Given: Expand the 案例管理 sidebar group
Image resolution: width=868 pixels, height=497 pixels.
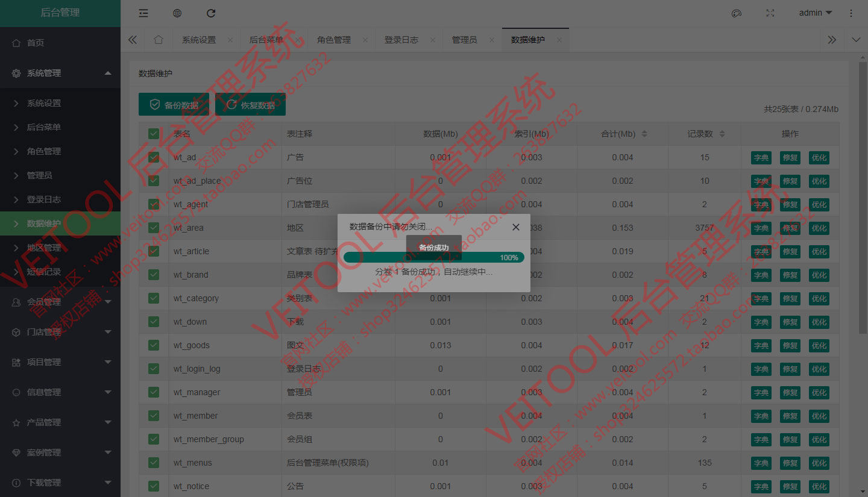Looking at the screenshot, I should click(60, 452).
